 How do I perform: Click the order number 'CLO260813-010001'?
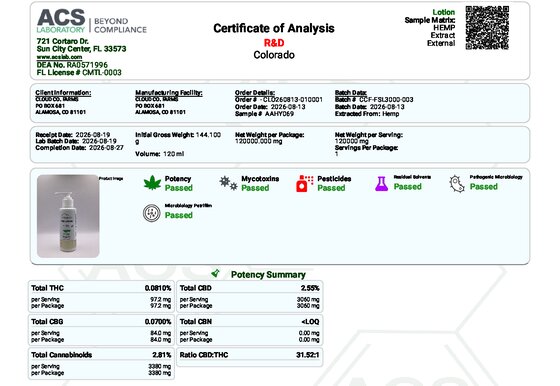(x=292, y=100)
